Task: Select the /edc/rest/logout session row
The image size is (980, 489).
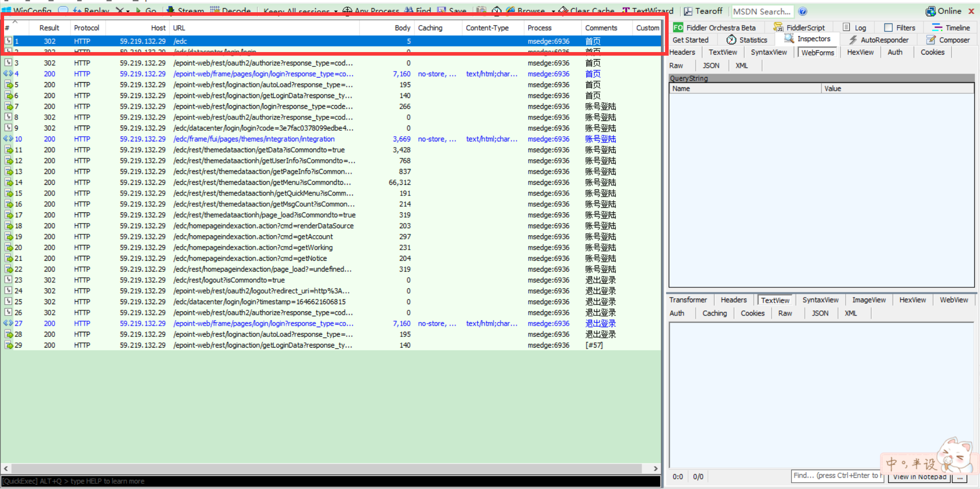Action: [331, 280]
